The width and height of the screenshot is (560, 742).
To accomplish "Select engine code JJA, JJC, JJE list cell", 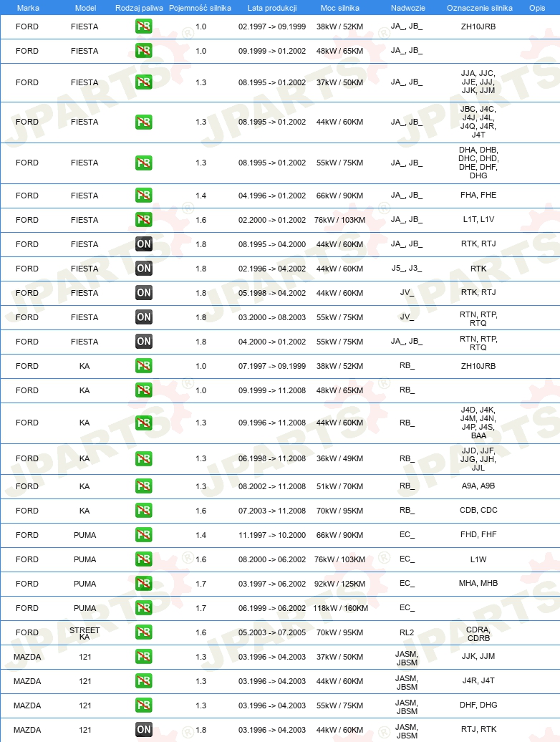I will point(478,82).
